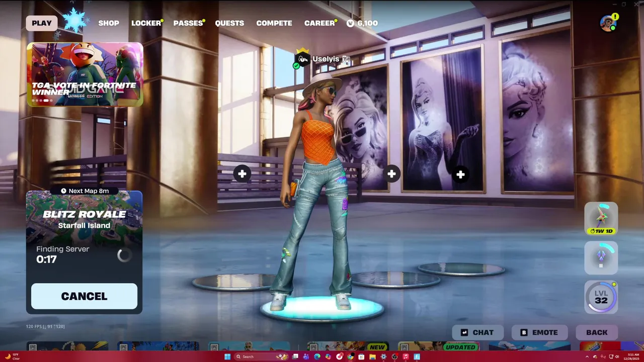Open the CHAT button
Screen dimensions: 644x362
tap(478, 332)
